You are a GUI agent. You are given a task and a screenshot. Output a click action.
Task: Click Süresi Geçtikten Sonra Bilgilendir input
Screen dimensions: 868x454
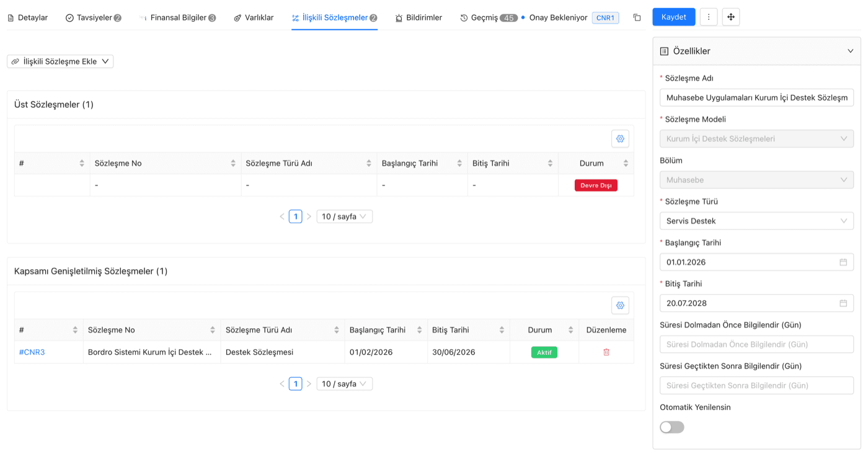756,385
